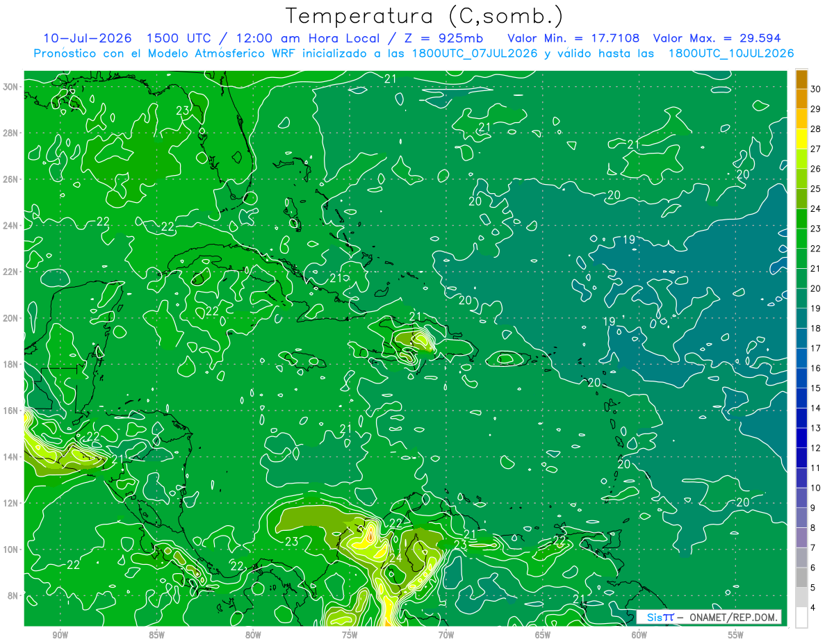Click the 24N latitude axis label
Viewport: 834px width, 644px height.
click(x=10, y=226)
